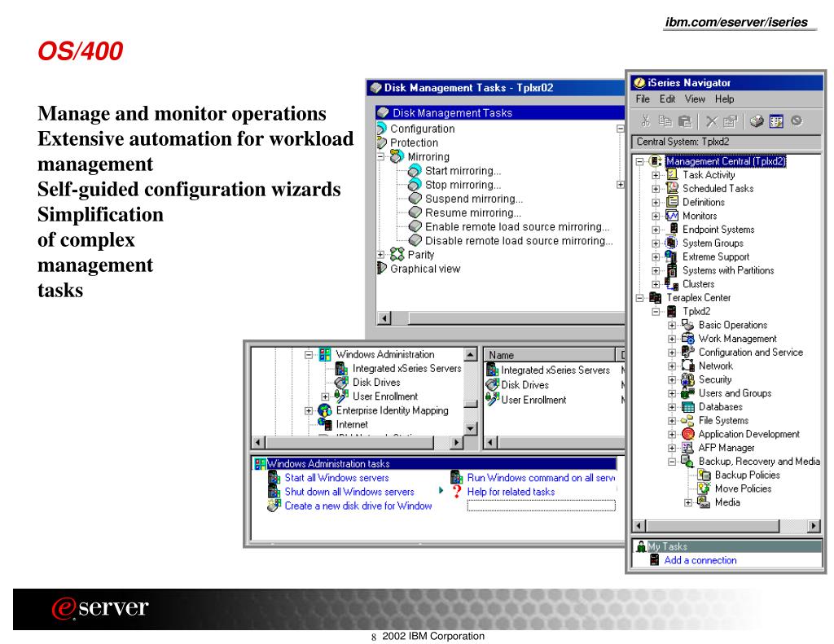The width and height of the screenshot is (834, 644).
Task: Click the Name column header
Action: pyautogui.click(x=549, y=355)
